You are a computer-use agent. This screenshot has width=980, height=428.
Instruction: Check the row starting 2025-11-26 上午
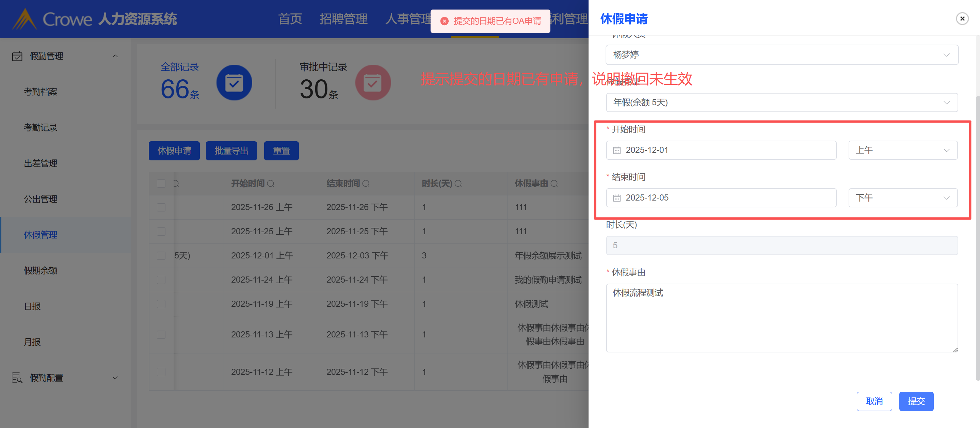click(x=161, y=207)
